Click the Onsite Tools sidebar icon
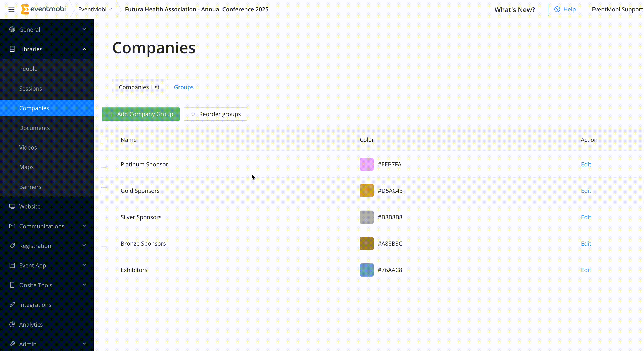This screenshot has width=644, height=351. (x=12, y=285)
